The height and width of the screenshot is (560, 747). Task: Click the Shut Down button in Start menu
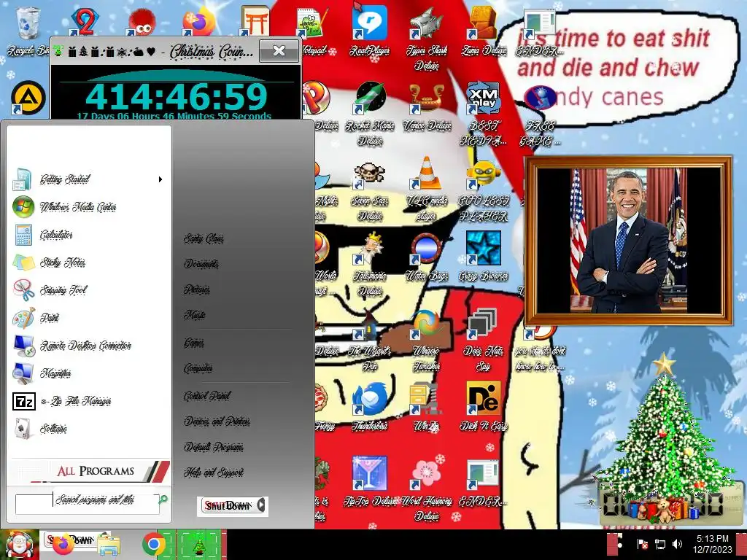click(228, 506)
